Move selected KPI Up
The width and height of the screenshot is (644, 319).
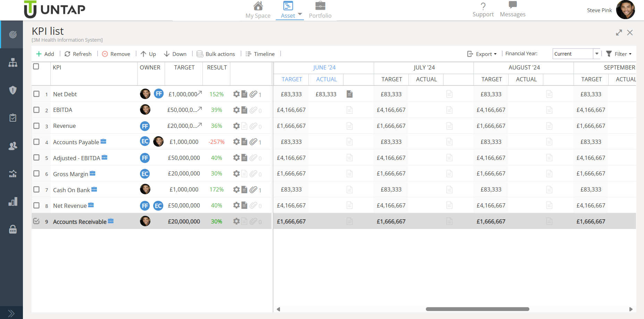[148, 54]
